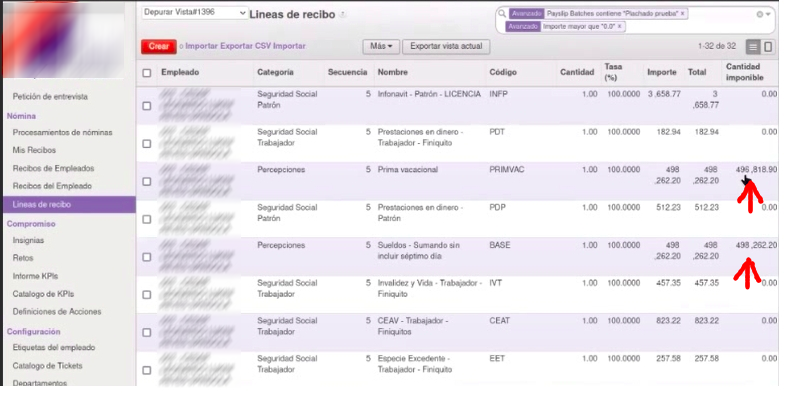Sort by Tasa (%) column header
This screenshot has width=785, height=393.
(614, 72)
